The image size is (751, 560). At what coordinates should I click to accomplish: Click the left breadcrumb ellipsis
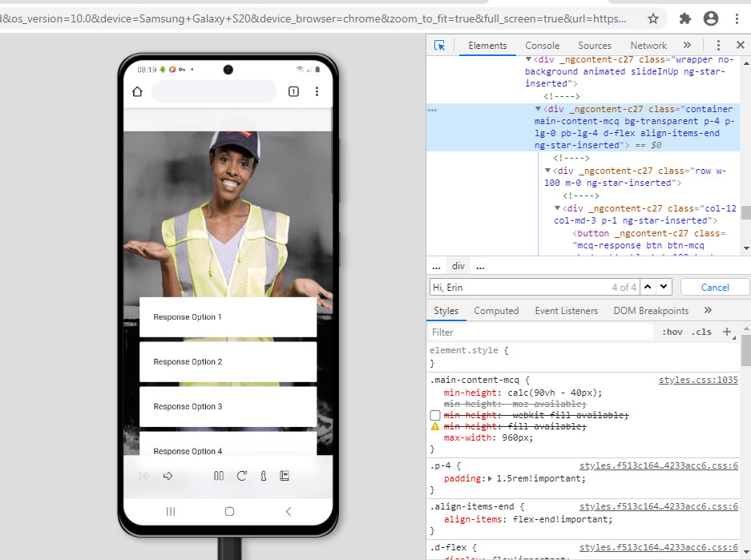point(436,267)
